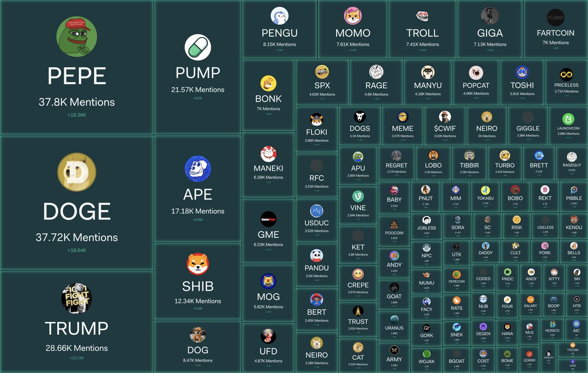Click the FARTCOIN black icon
This screenshot has height=373, width=588.
[556, 17]
